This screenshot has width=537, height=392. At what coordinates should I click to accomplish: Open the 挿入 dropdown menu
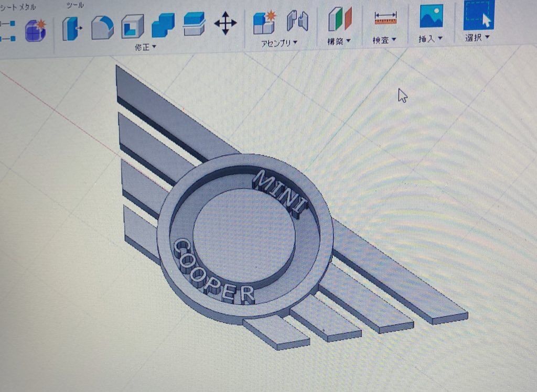click(431, 39)
